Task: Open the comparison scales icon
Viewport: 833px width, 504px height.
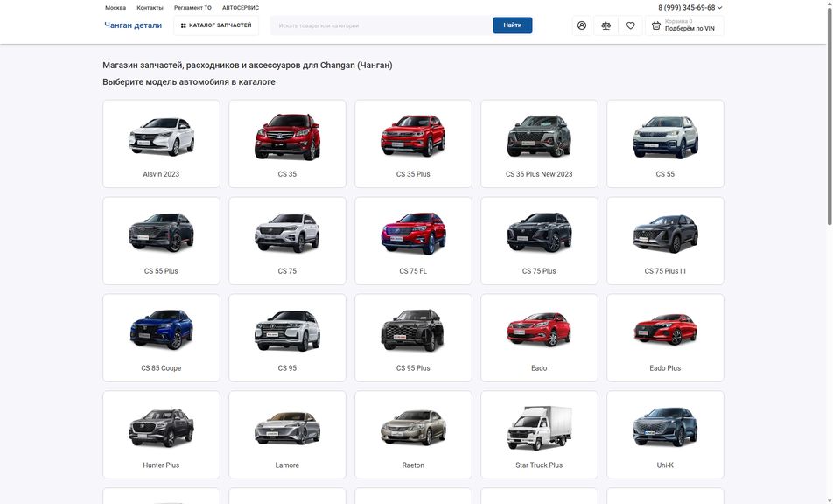Action: coord(605,25)
